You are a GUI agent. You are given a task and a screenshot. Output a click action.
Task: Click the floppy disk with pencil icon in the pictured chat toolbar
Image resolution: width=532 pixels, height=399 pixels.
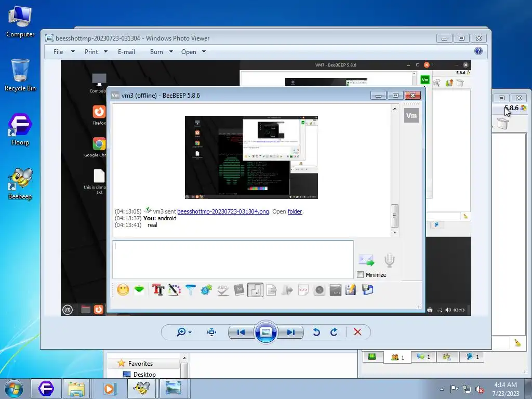pos(351,290)
